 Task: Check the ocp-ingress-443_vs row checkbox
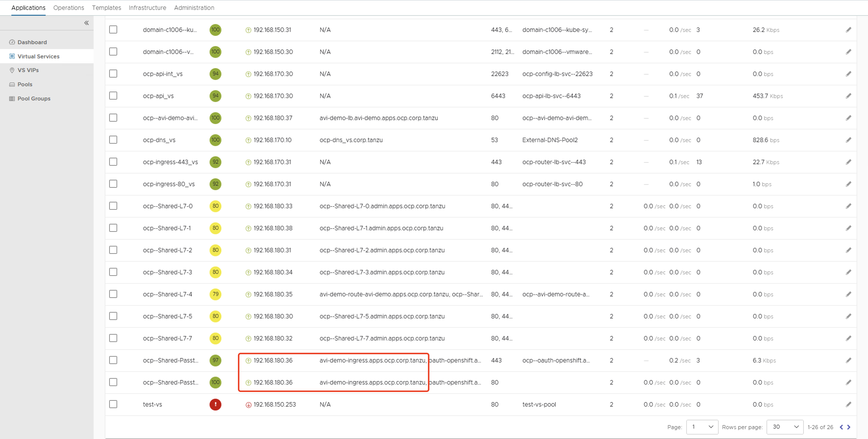pyautogui.click(x=113, y=162)
